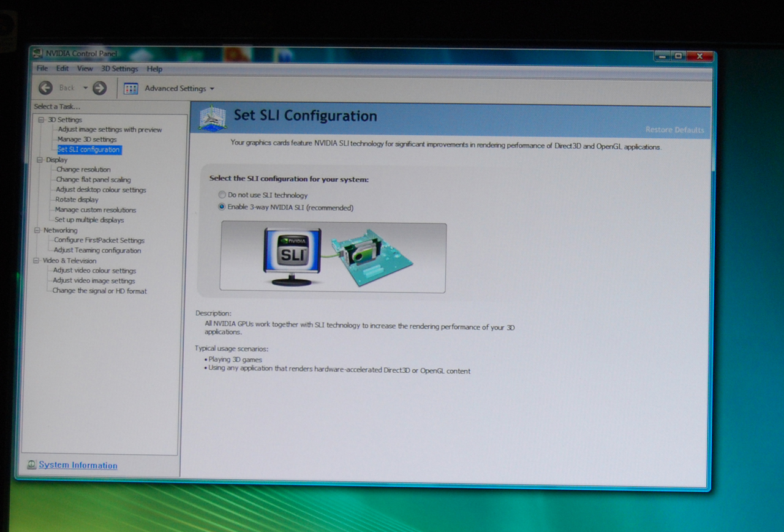Click the Description: label

point(213,313)
